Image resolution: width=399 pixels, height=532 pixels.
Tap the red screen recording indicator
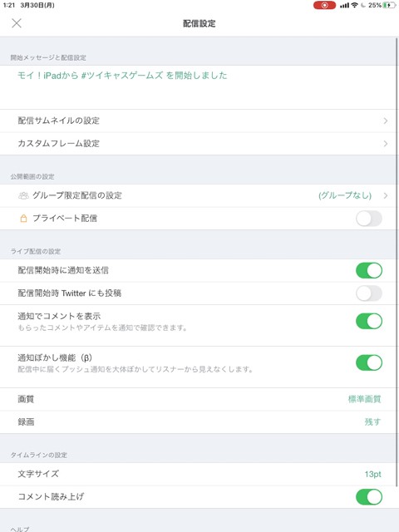324,5
